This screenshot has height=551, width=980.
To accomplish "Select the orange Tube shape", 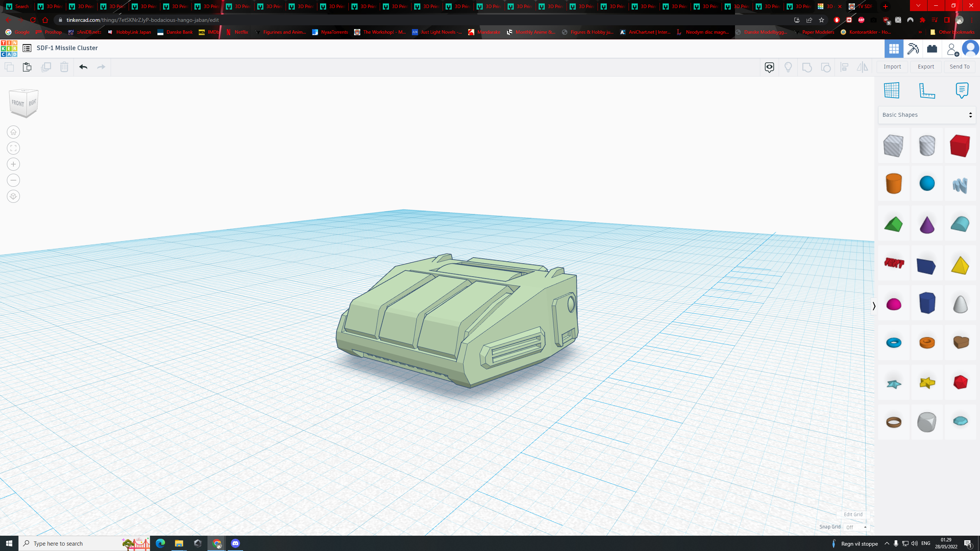I will tap(927, 342).
